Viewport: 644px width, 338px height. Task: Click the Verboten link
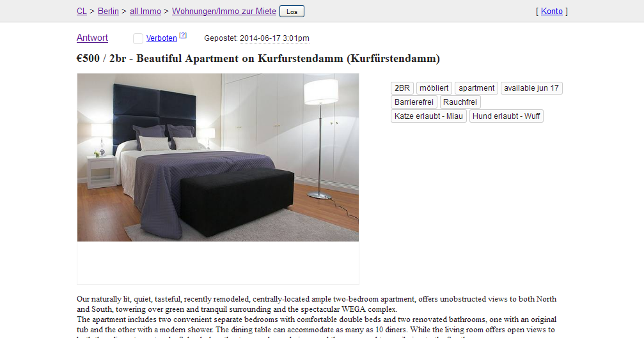[161, 38]
